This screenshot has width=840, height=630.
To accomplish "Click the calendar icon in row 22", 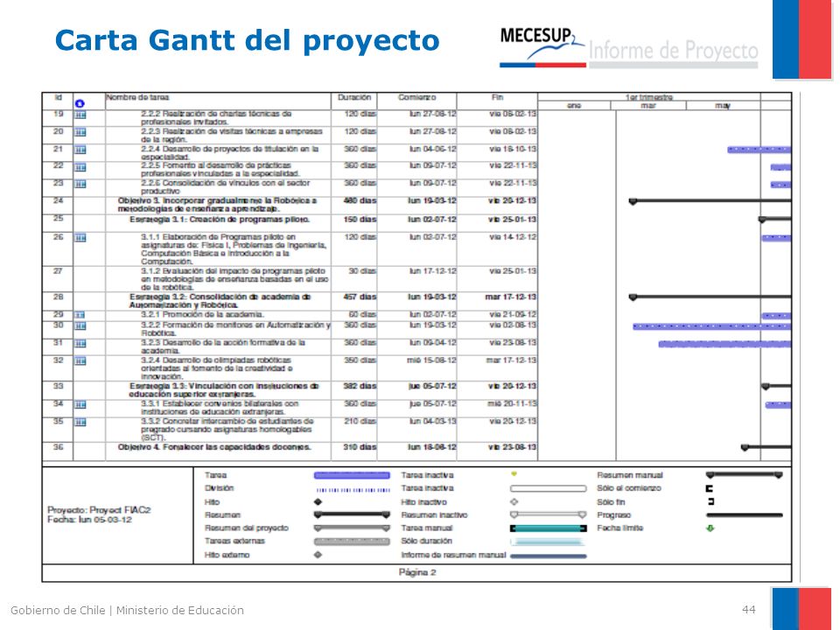I will [80, 167].
